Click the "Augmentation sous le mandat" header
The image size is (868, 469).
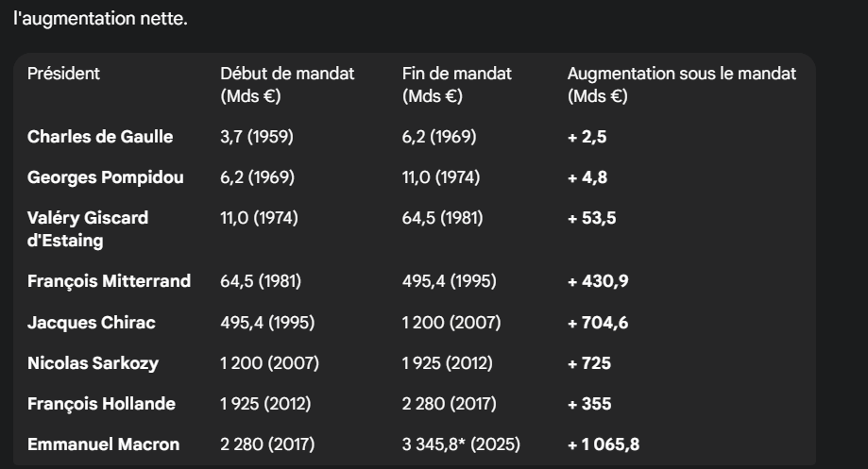point(682,84)
